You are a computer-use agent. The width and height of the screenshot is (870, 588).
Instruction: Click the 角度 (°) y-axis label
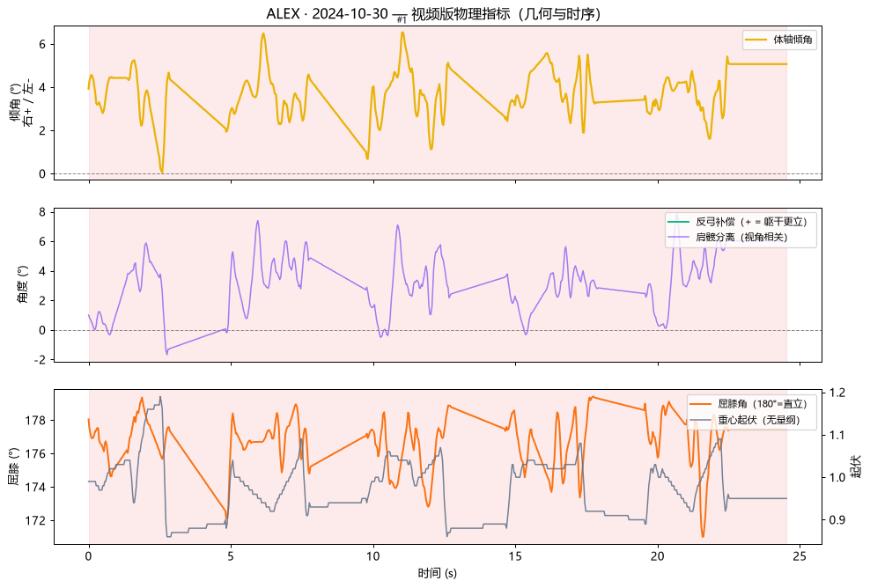[23, 284]
